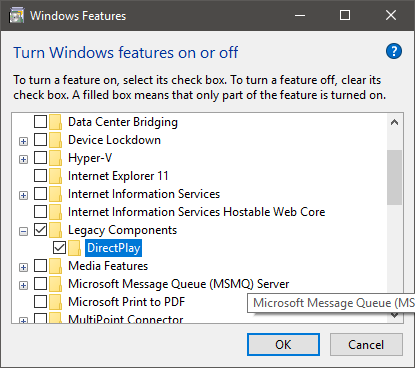Click the Internet Information Services folder icon

pos(55,194)
